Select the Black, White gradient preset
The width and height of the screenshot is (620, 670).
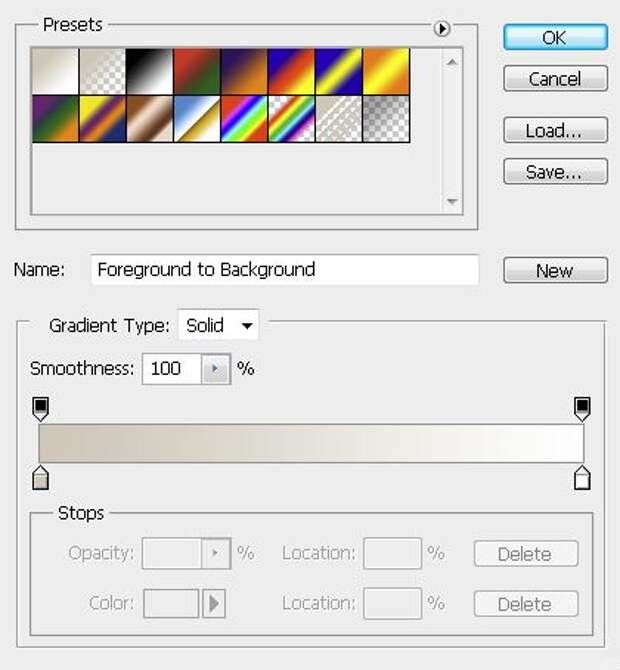pyautogui.click(x=150, y=71)
